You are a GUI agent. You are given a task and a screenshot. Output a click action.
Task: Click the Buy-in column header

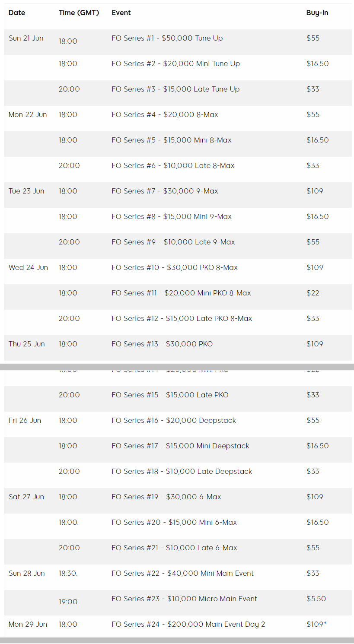point(317,13)
